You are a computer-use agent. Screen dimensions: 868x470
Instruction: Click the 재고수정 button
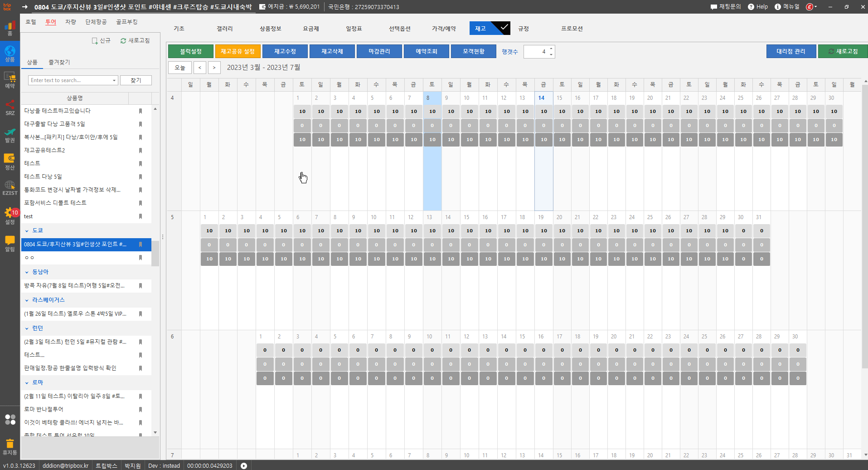(285, 51)
